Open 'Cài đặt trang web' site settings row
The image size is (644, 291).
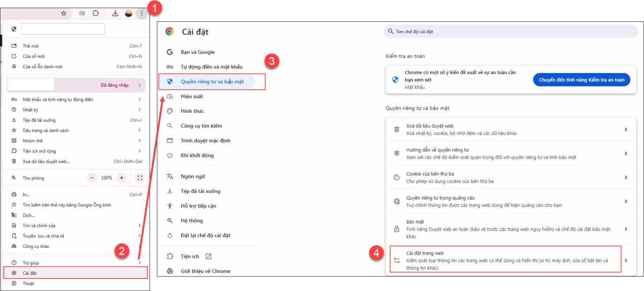[511, 260]
